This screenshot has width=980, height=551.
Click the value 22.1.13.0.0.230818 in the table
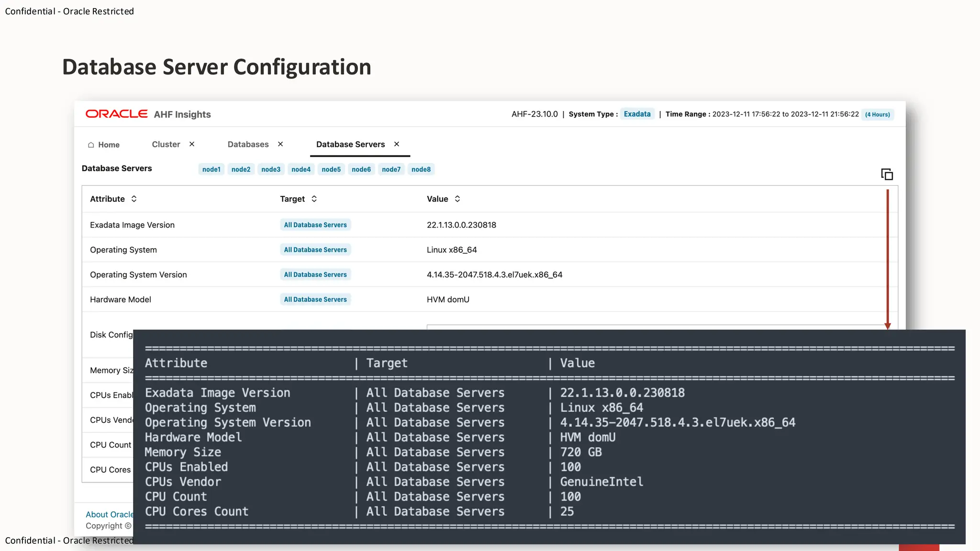click(x=461, y=225)
